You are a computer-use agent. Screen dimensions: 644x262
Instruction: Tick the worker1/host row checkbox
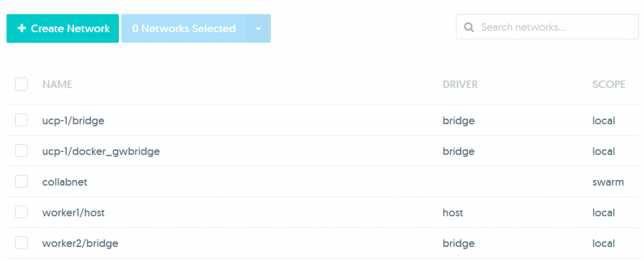tap(21, 212)
